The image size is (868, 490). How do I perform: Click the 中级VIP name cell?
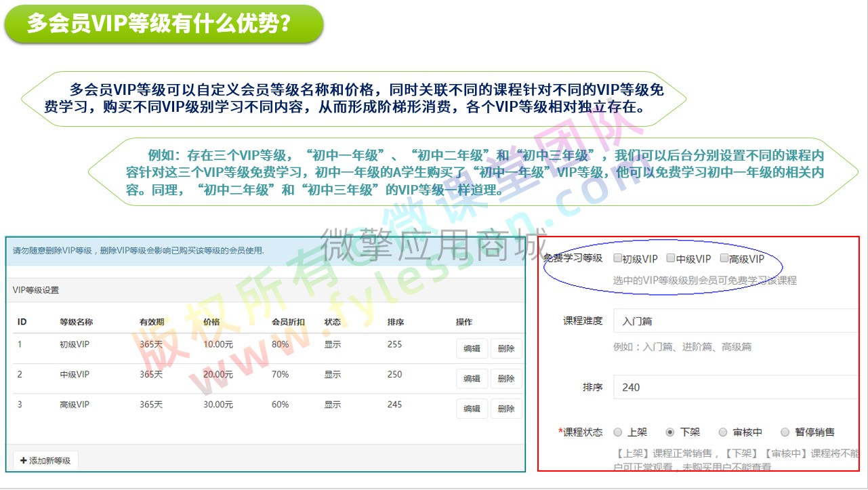pyautogui.click(x=75, y=374)
